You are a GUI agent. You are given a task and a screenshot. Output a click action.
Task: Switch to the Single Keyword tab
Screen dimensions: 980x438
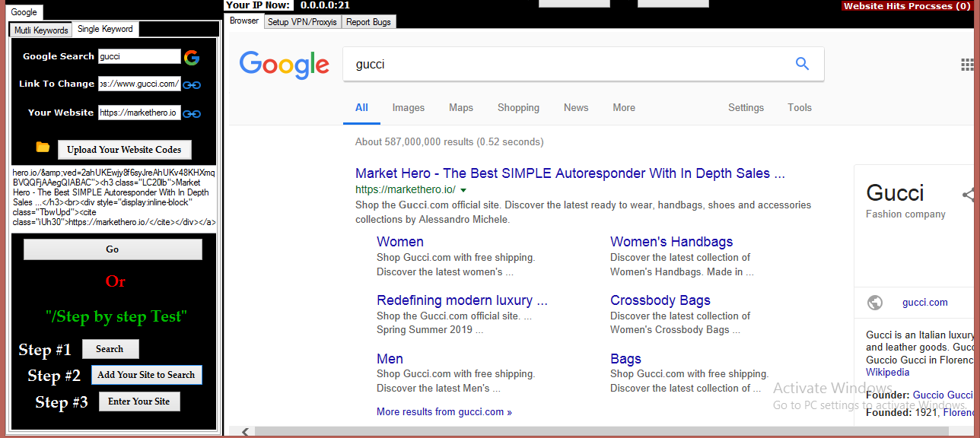(105, 29)
